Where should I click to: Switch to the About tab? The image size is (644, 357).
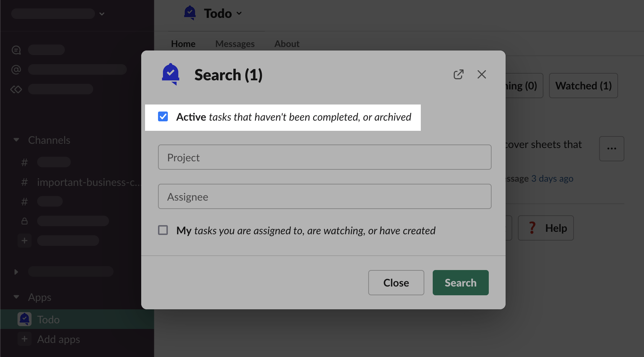(x=287, y=44)
